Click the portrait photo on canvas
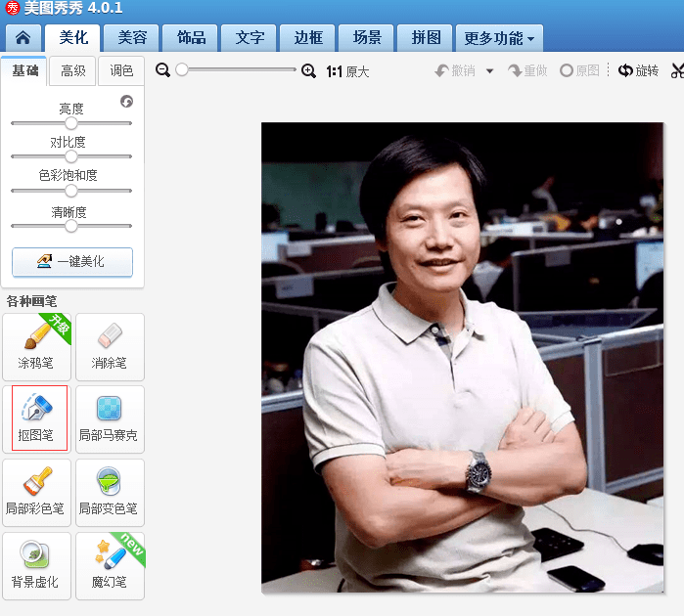 463,358
